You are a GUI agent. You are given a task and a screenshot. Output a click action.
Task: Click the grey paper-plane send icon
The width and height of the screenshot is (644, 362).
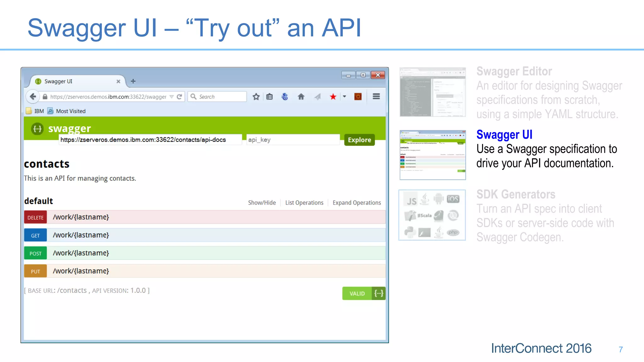317,96
